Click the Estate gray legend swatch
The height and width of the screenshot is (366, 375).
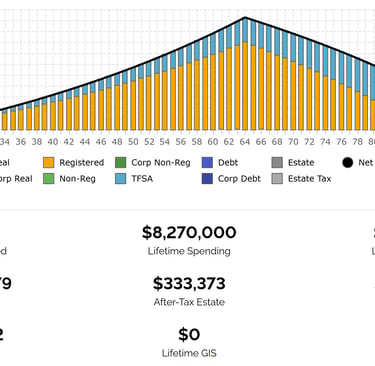[277, 163]
